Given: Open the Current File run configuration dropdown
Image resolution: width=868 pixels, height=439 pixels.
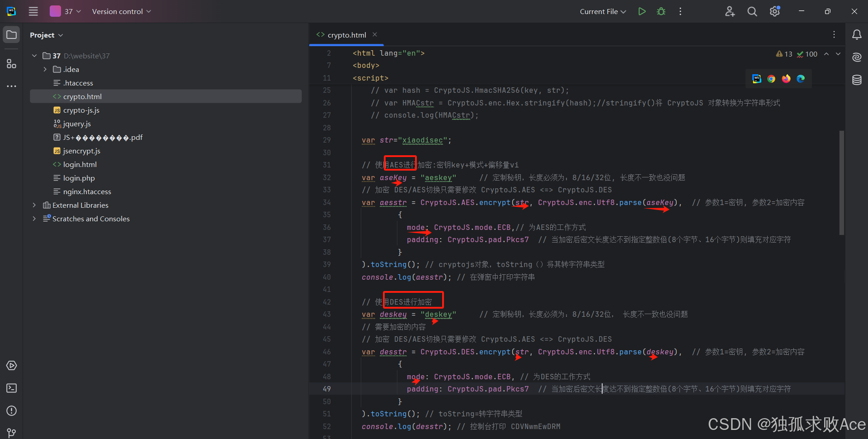Looking at the screenshot, I should coord(603,11).
